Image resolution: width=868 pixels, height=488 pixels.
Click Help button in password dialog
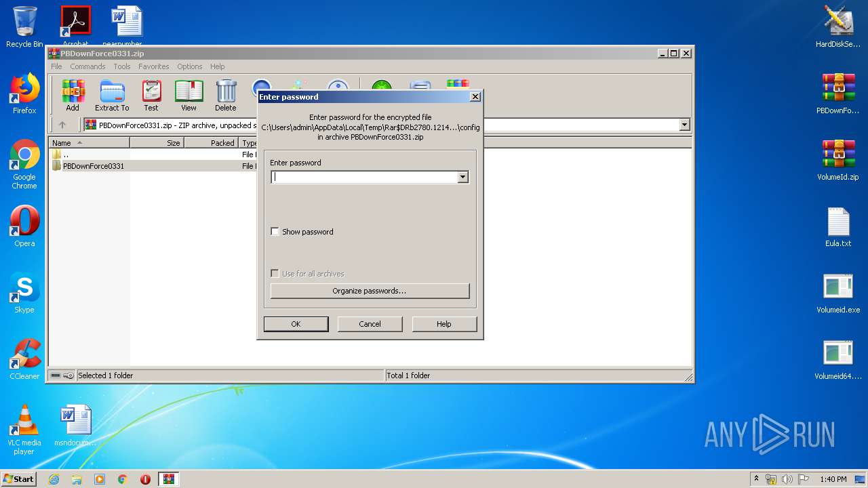(444, 324)
